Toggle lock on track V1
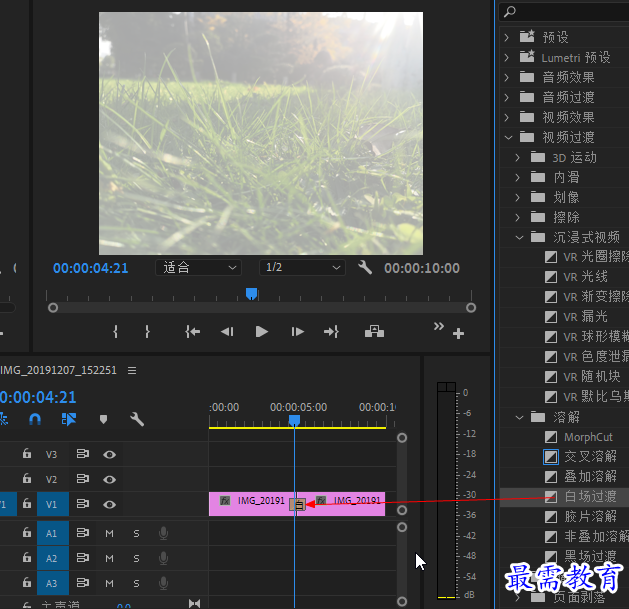 coord(26,503)
